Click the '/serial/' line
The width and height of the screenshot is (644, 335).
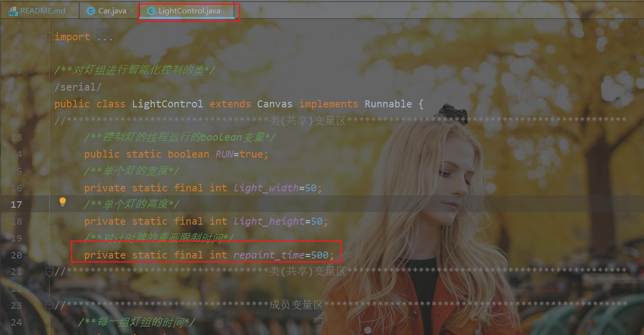78,87
